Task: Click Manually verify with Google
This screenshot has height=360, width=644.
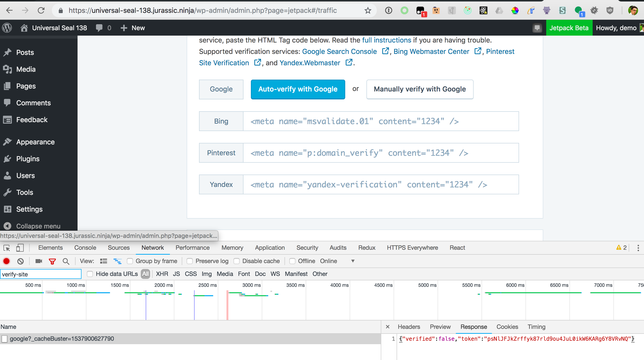Action: [420, 89]
